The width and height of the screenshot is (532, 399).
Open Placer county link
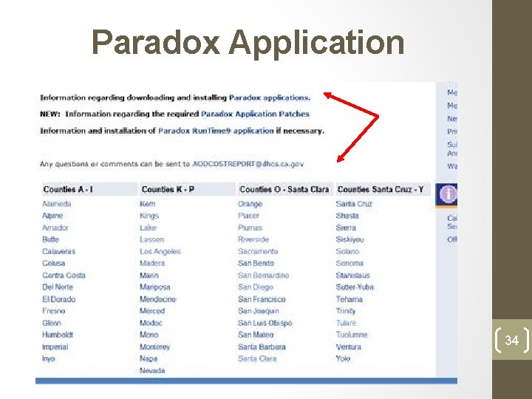tap(249, 216)
